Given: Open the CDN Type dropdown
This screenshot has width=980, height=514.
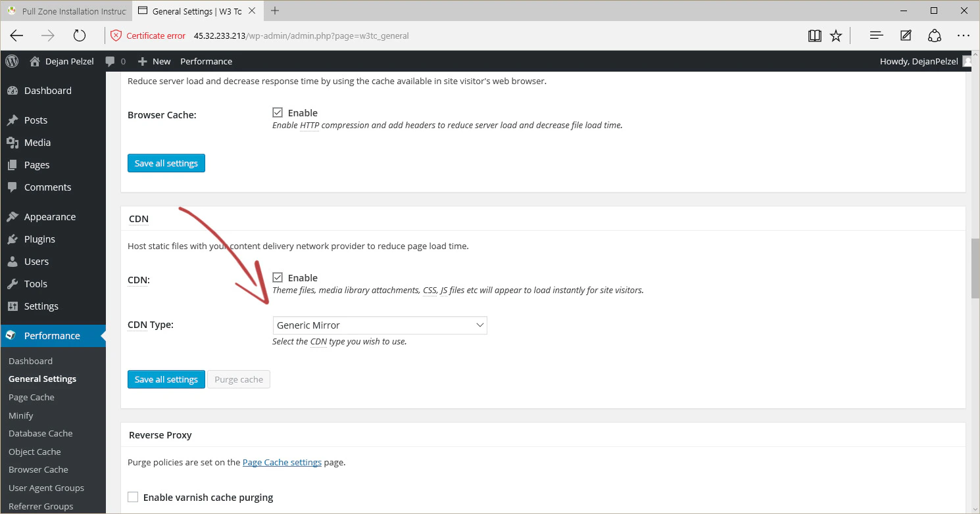Looking at the screenshot, I should click(380, 325).
